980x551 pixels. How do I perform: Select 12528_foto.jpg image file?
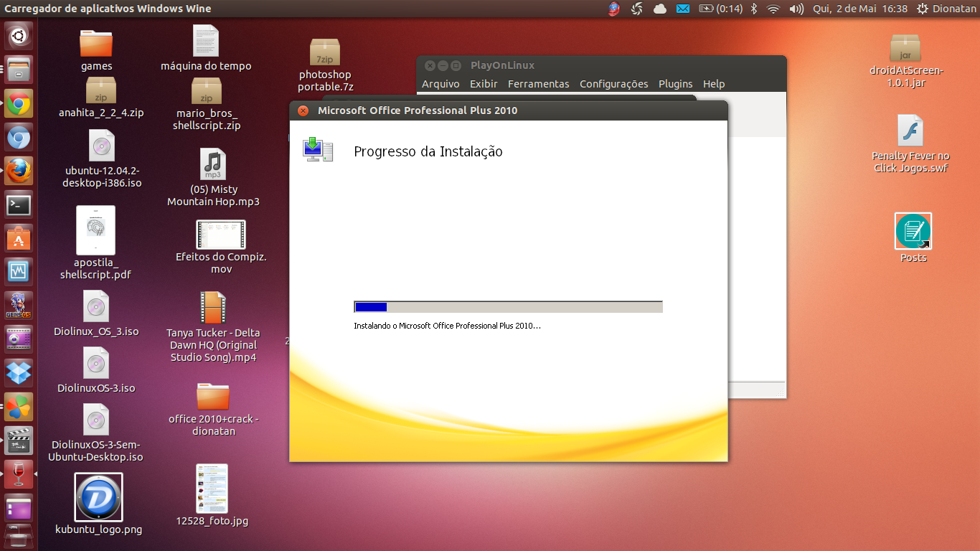click(x=212, y=495)
